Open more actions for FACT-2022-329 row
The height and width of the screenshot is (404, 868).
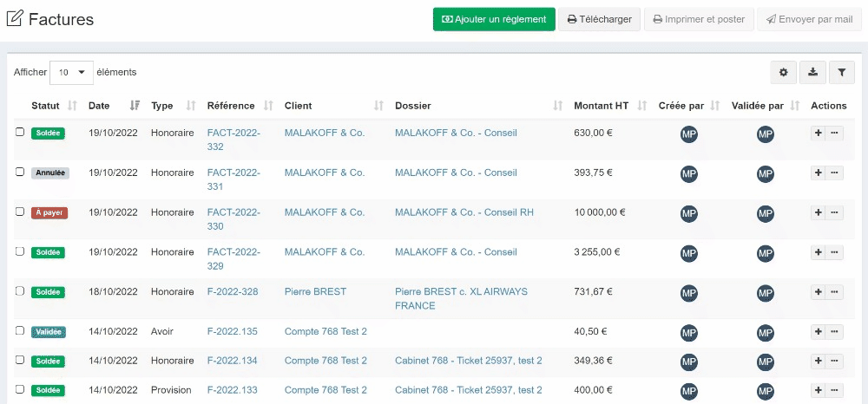[834, 252]
